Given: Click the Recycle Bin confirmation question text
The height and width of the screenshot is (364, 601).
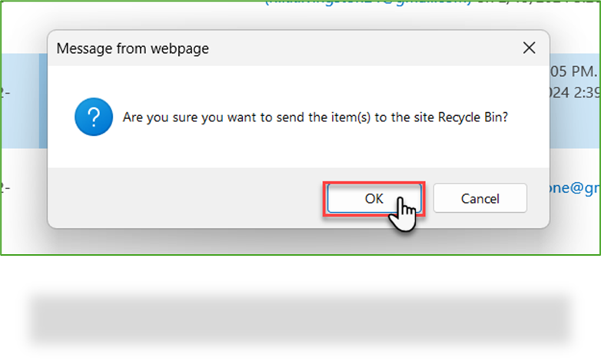Looking at the screenshot, I should click(x=315, y=117).
